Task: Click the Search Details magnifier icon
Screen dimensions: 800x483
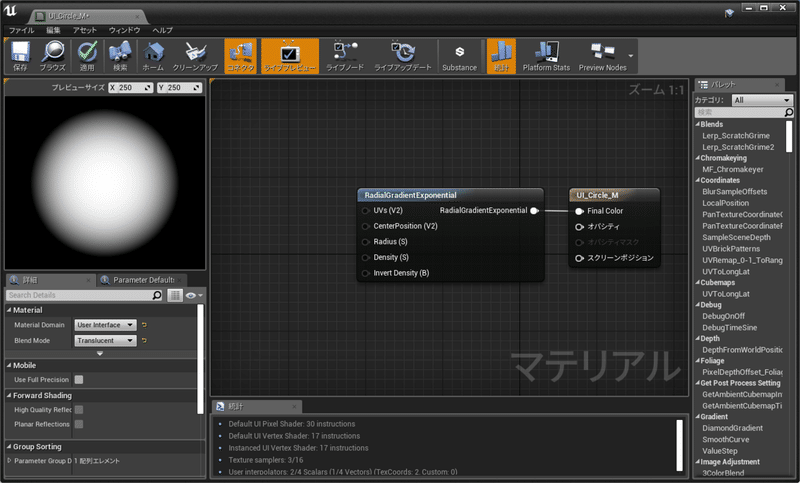Action: pyautogui.click(x=157, y=295)
